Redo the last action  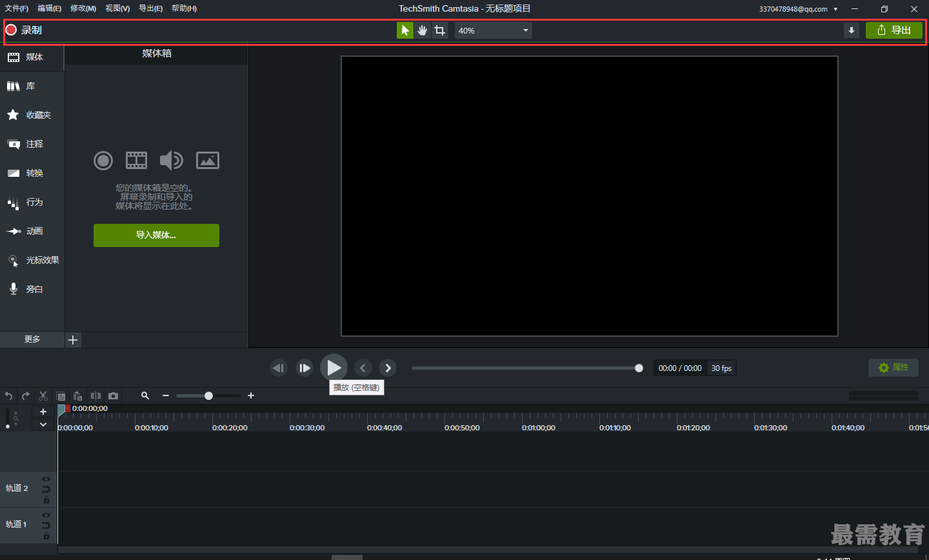tap(26, 396)
